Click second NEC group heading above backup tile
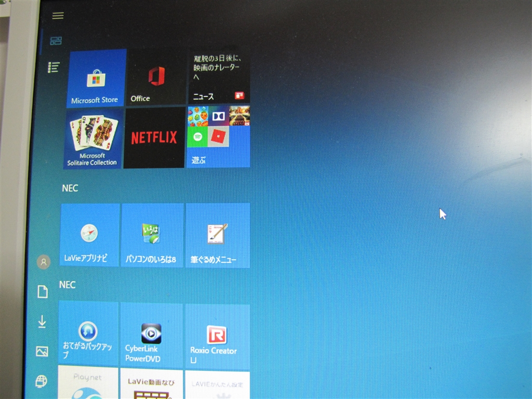Screen dimensions: 532x399 pos(67,285)
